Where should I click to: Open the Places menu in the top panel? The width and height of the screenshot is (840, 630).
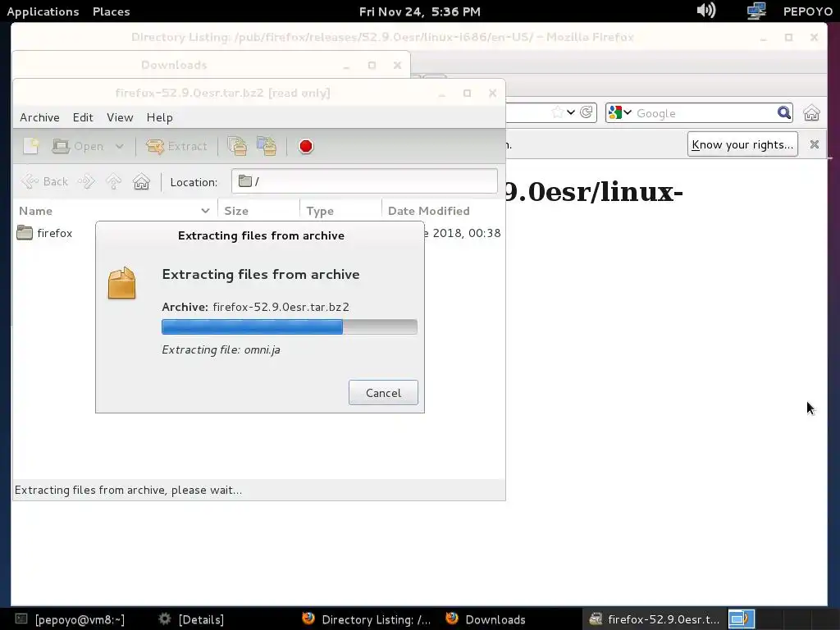[111, 11]
